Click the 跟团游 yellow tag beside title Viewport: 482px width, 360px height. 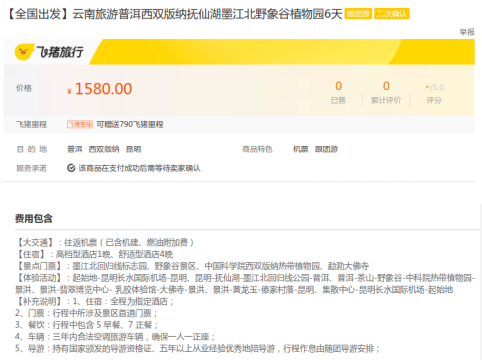358,14
